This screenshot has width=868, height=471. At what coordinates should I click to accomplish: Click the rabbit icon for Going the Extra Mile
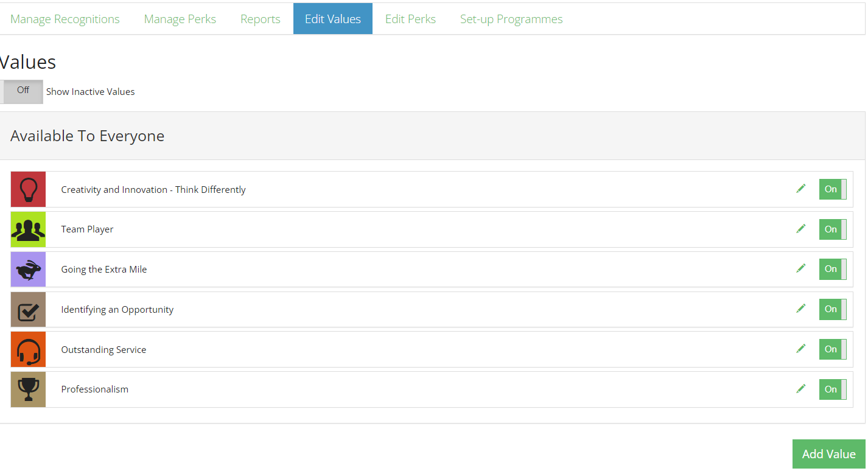click(28, 269)
